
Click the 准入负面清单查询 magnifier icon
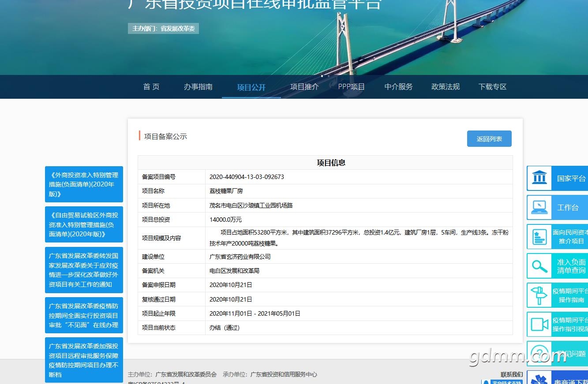[x=539, y=266]
